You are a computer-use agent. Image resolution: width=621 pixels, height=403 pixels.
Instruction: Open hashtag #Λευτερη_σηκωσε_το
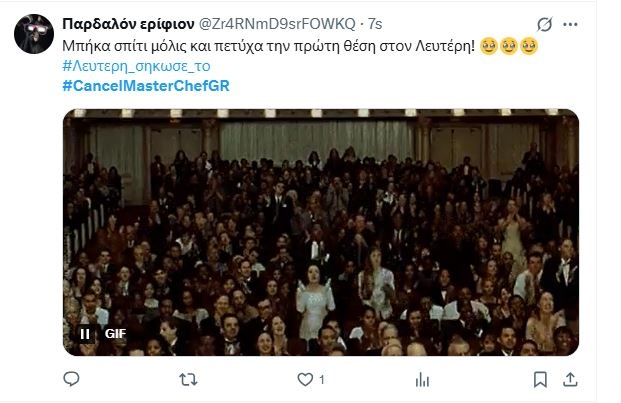(x=136, y=66)
